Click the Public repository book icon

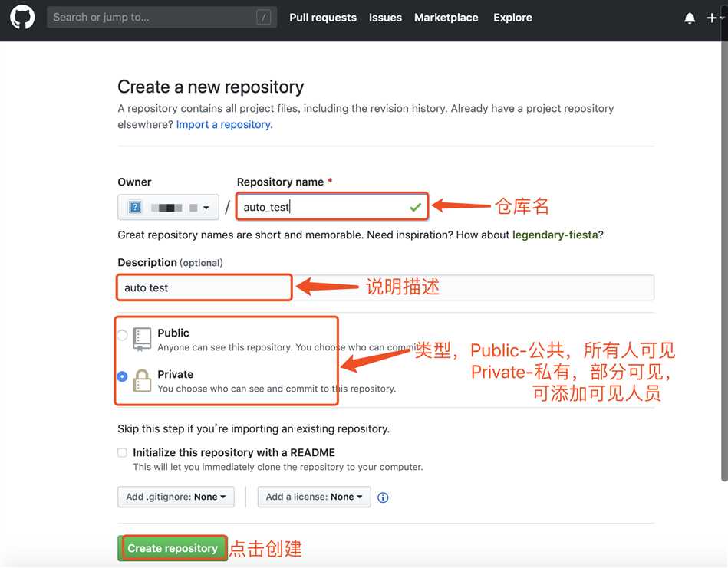tap(142, 340)
